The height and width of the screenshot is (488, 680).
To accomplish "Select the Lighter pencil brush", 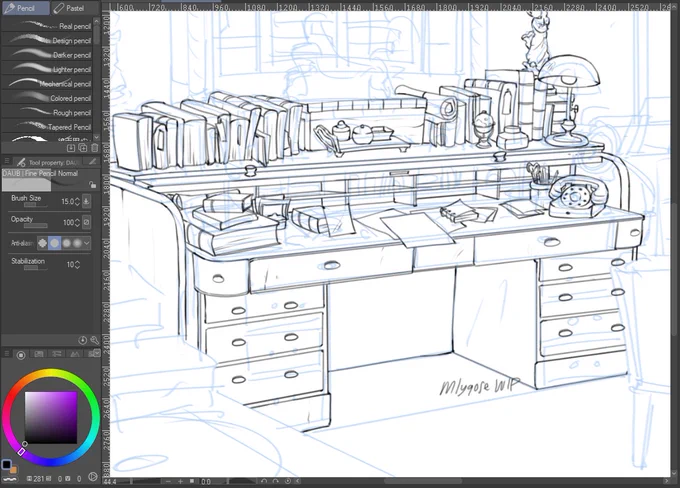I will (x=47, y=69).
